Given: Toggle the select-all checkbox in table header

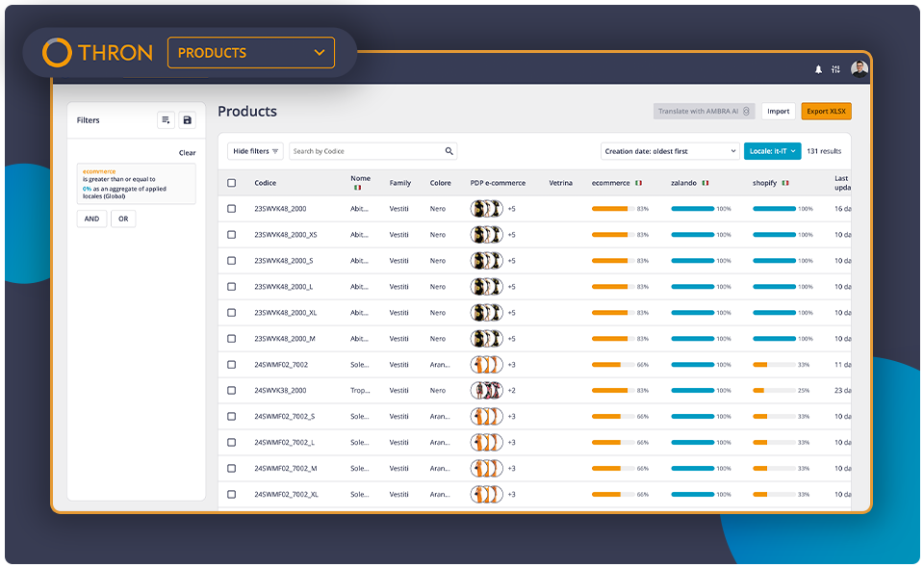Looking at the screenshot, I should point(232,183).
